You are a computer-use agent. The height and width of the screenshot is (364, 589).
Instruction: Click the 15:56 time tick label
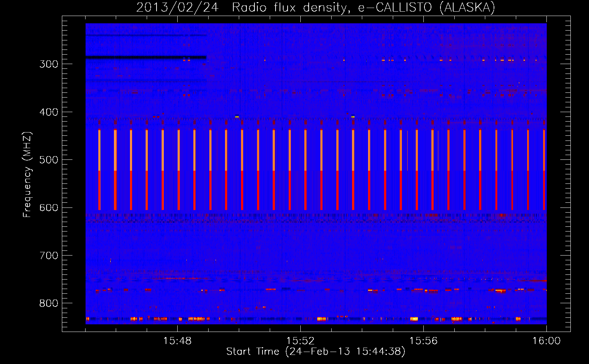[423, 341]
